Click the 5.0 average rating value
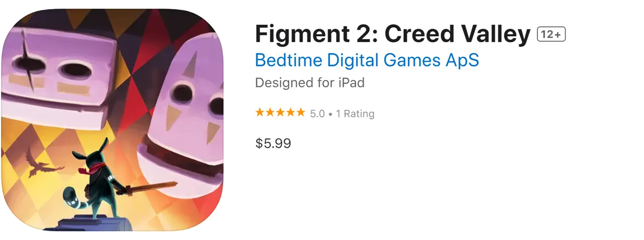 317,114
